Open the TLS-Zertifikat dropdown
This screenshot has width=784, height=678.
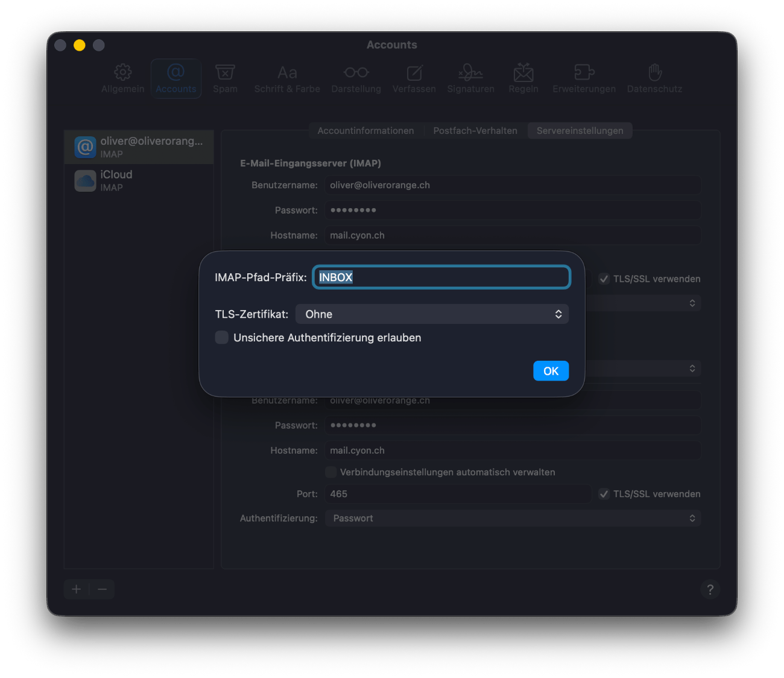click(x=432, y=314)
